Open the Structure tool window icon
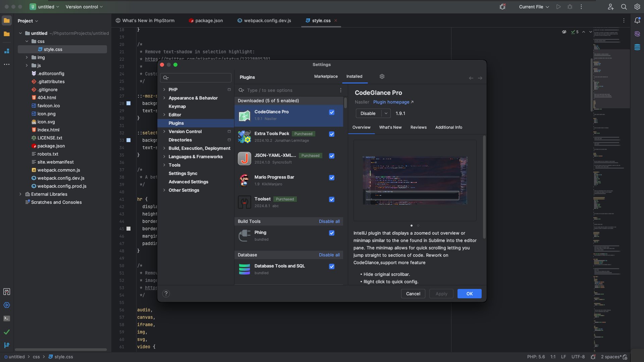This screenshot has height=362, width=644. pyautogui.click(x=7, y=51)
